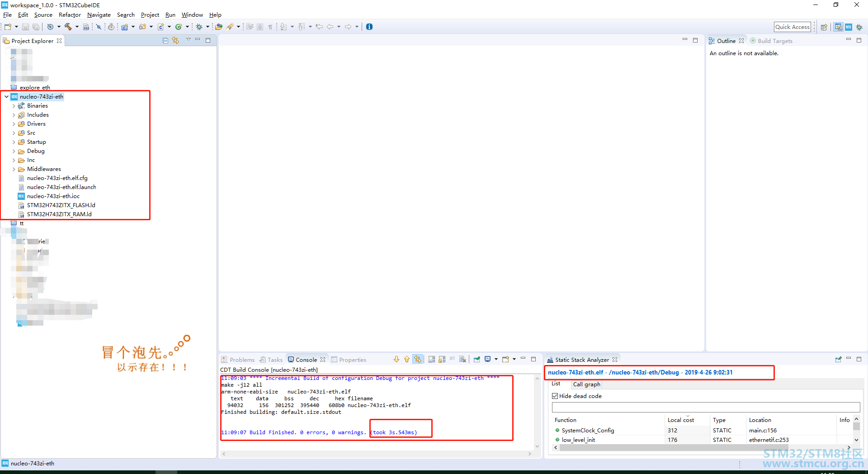The image size is (868, 474).
Task: Open the Build hammer dropdown arrow
Action: coord(77,27)
